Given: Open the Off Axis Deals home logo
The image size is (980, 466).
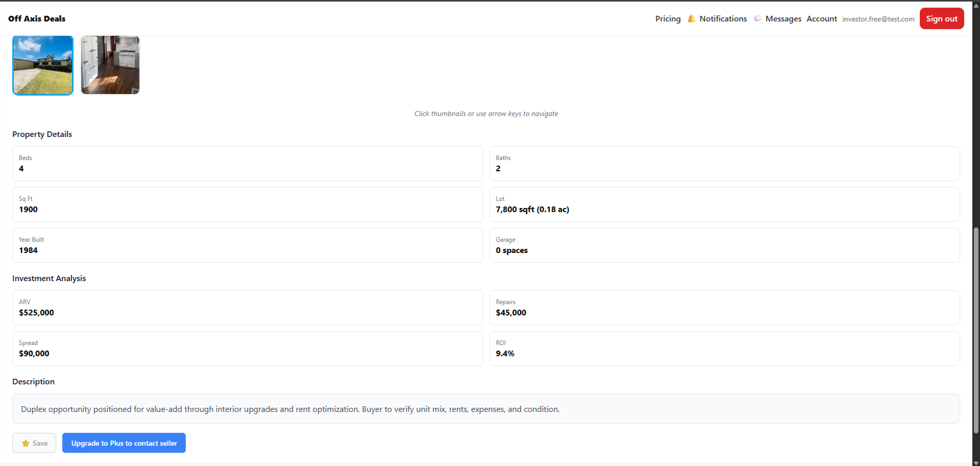Looking at the screenshot, I should pyautogui.click(x=37, y=19).
